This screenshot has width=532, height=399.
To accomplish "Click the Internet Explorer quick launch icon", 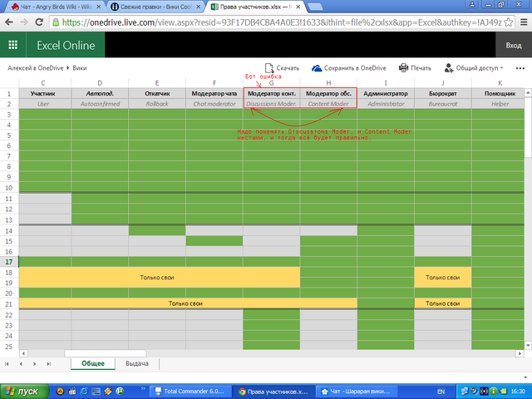I will tap(84, 392).
